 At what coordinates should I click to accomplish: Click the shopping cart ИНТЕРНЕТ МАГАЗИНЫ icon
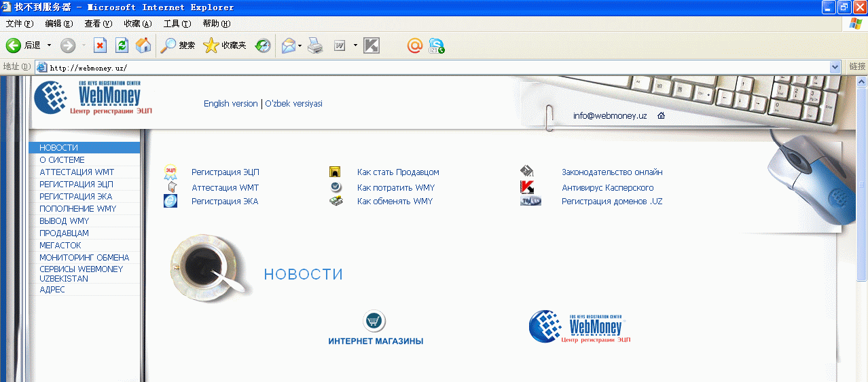coord(374,320)
